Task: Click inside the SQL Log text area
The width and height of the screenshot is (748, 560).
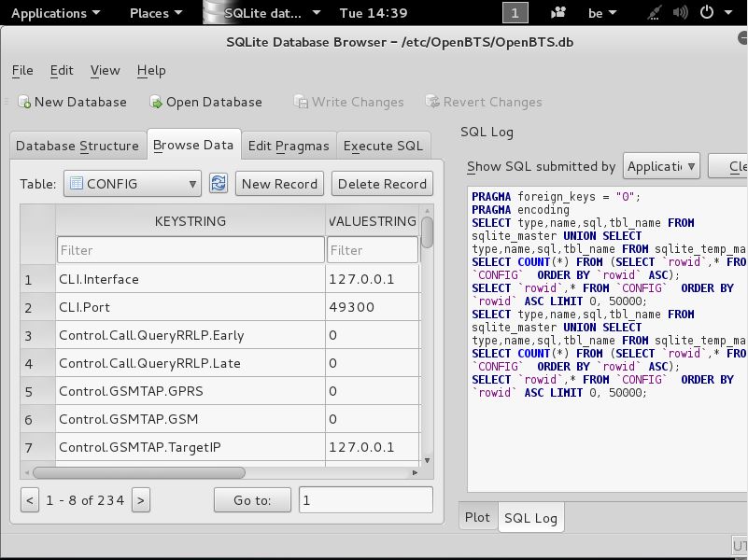Action: coord(607,339)
